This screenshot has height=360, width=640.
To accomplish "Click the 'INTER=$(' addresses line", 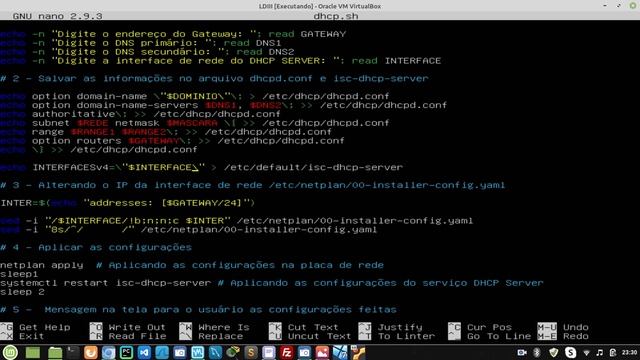I will pos(128,203).
